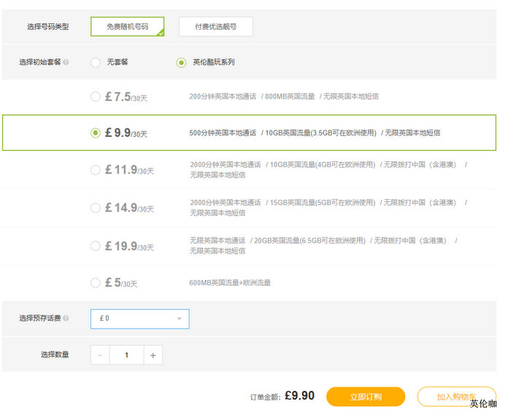Select the £9.9 per 30 days plan
The width and height of the screenshot is (511, 420).
(x=96, y=133)
